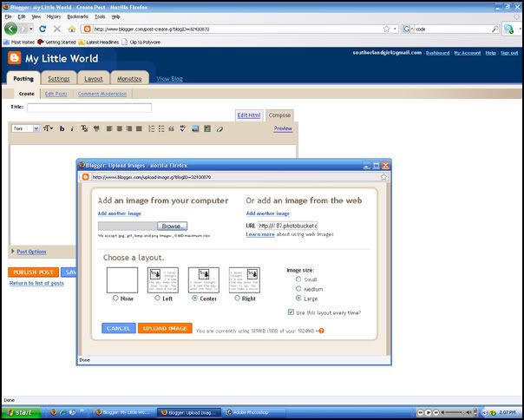Switch to the Monetize tab
Viewport: 524px width, 420px height.
(129, 79)
